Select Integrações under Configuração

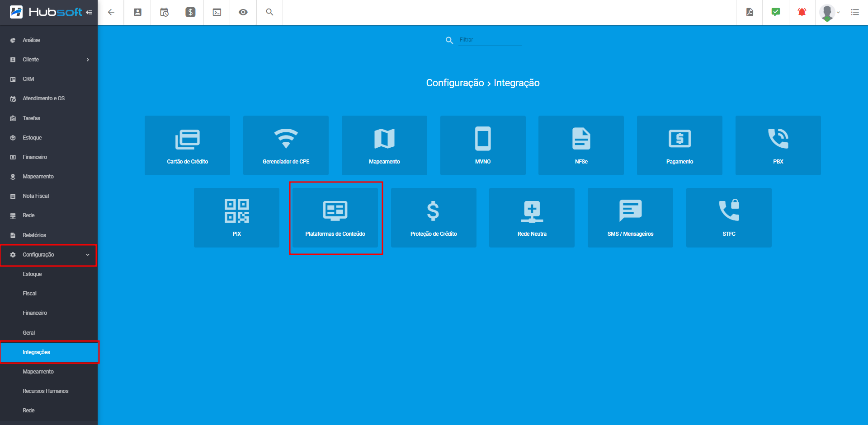49,352
